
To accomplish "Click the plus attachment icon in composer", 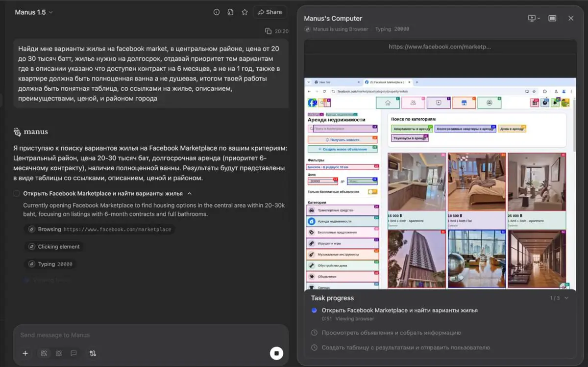I will click(25, 353).
